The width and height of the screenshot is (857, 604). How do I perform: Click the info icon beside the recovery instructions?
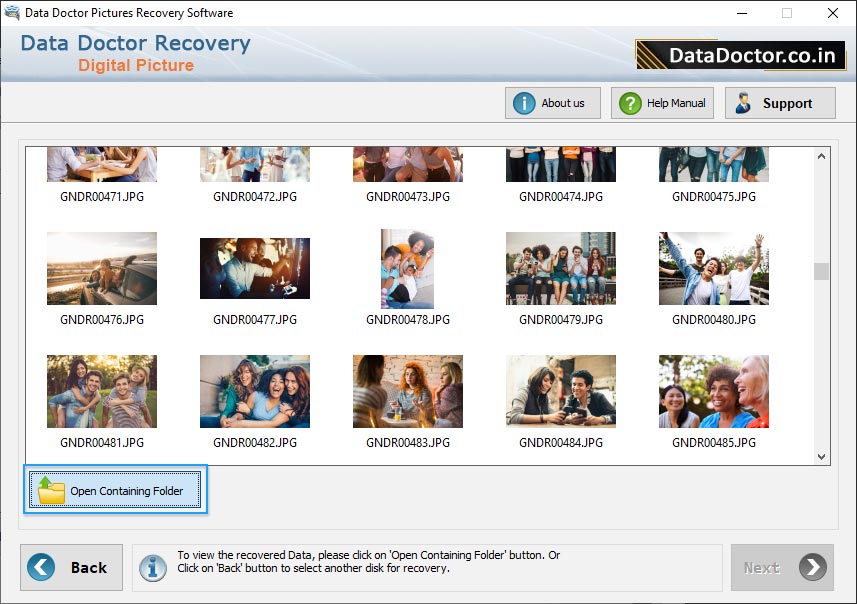coord(152,567)
